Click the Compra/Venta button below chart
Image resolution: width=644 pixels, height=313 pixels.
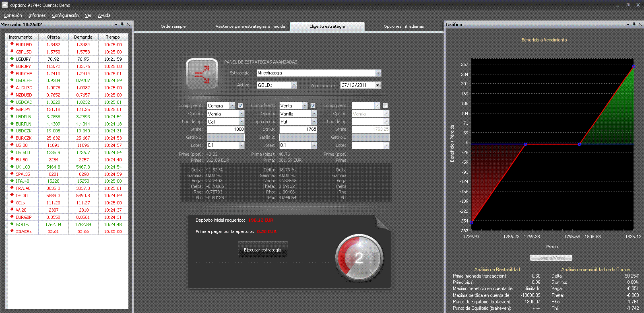pos(551,258)
